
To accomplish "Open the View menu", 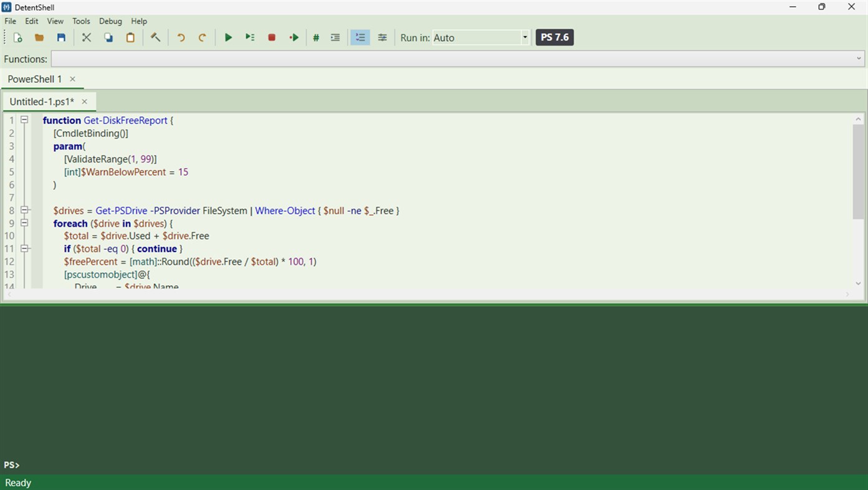I will (55, 21).
